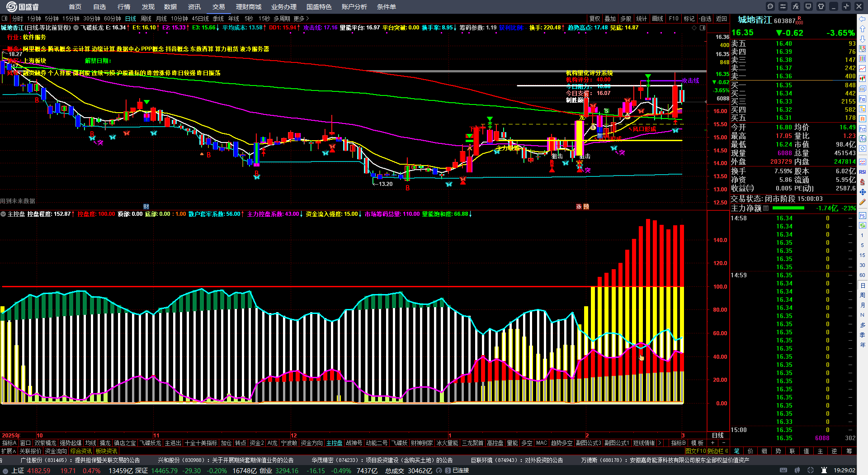Image resolution: width=868 pixels, height=475 pixels.
Task: Open the 行情 menu
Action: [124, 7]
